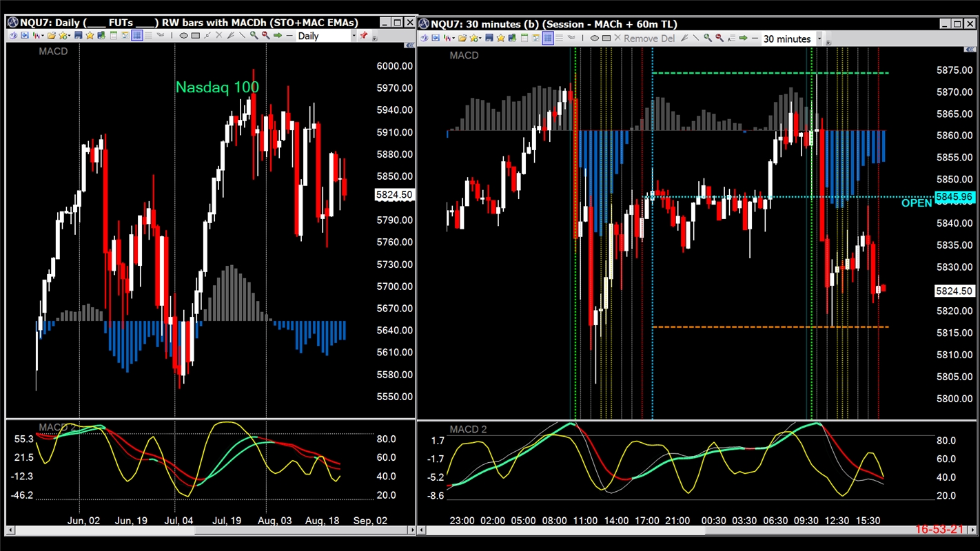Screen dimensions: 980x551
Task: Open the Daily timeframe dropdown arrow
Action: (354, 36)
